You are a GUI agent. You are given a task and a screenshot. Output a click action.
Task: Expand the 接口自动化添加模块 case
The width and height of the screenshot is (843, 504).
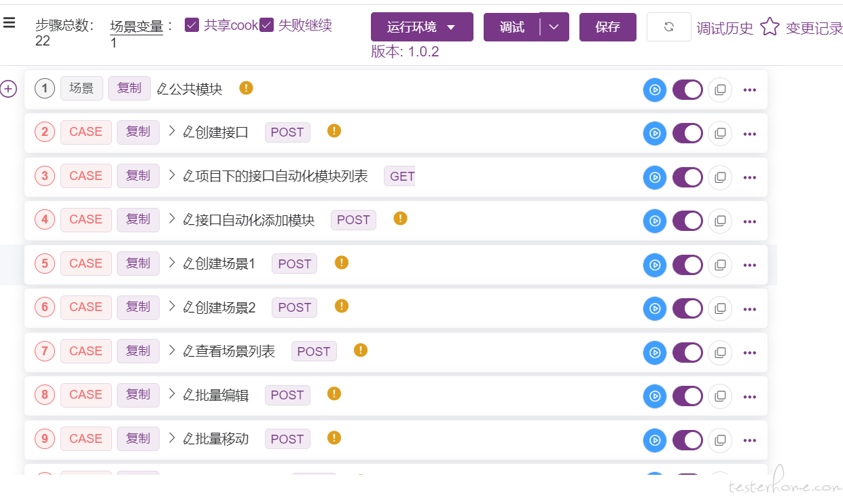[172, 219]
